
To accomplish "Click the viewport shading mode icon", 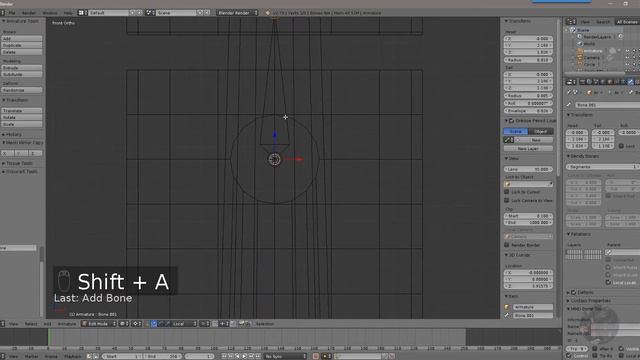I will click(x=123, y=324).
